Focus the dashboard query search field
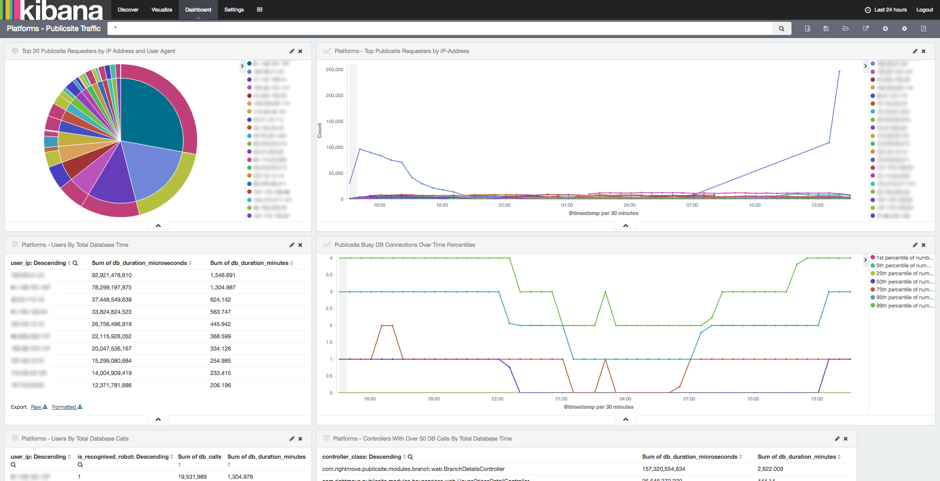Viewport: 940px width, 481px height. pyautogui.click(x=439, y=28)
